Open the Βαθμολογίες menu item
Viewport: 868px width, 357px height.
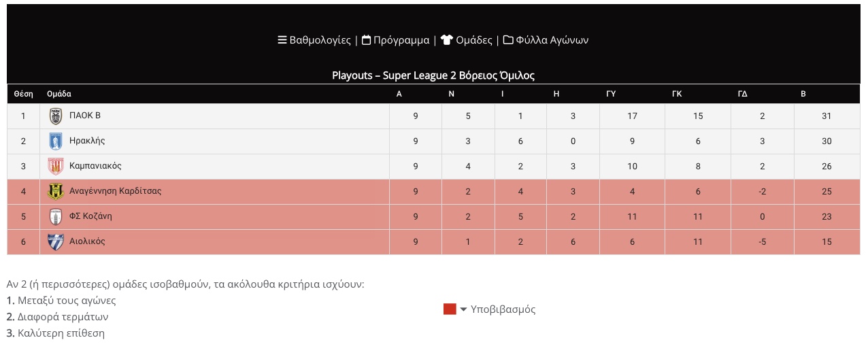(x=320, y=40)
